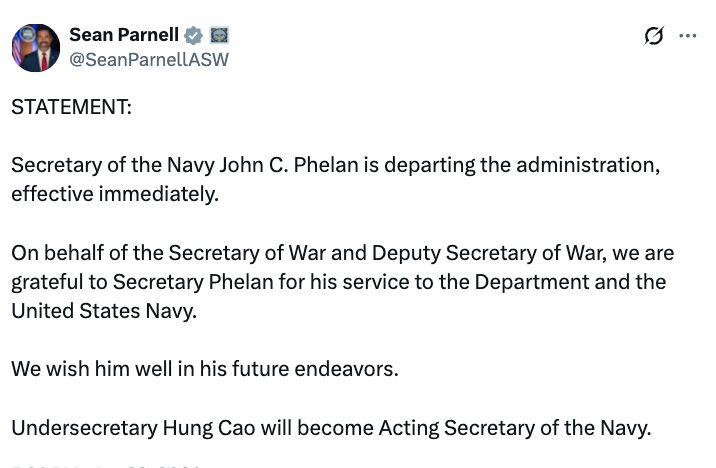Click the "effective immediately." line
Screen dimensions: 716x468
coord(114,193)
